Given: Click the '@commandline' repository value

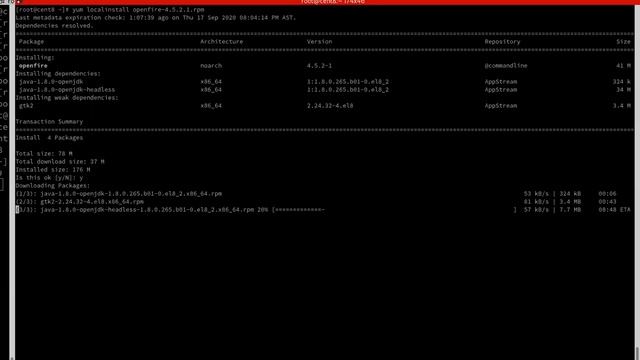Looking at the screenshot, I should 506,66.
